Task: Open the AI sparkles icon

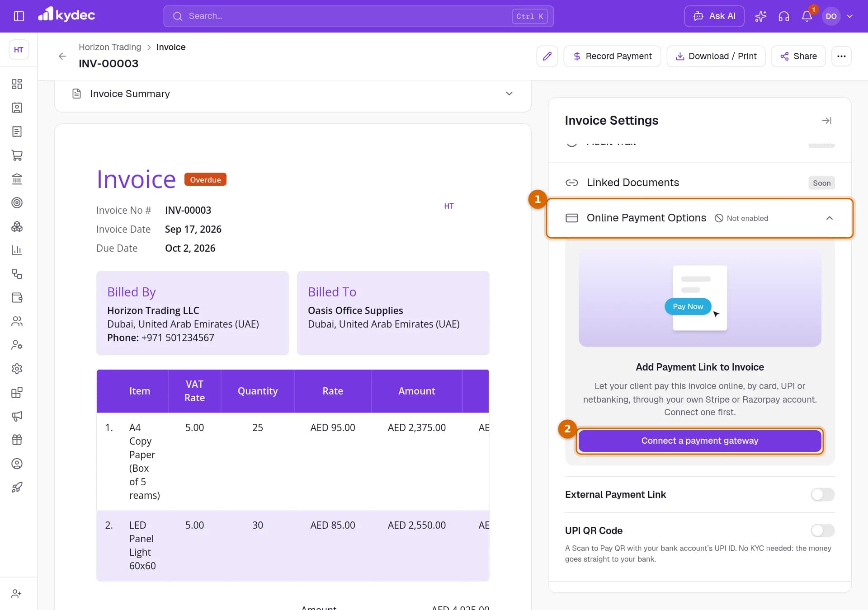Action: point(760,16)
